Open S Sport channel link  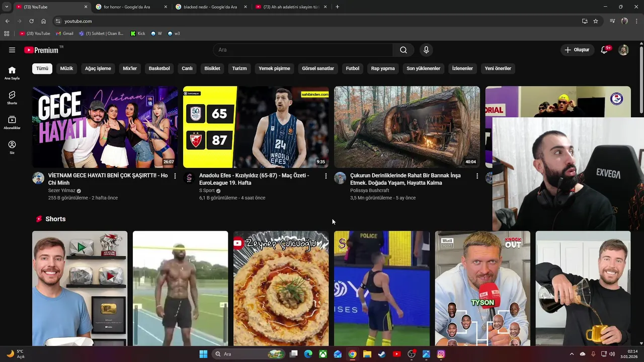(207, 191)
